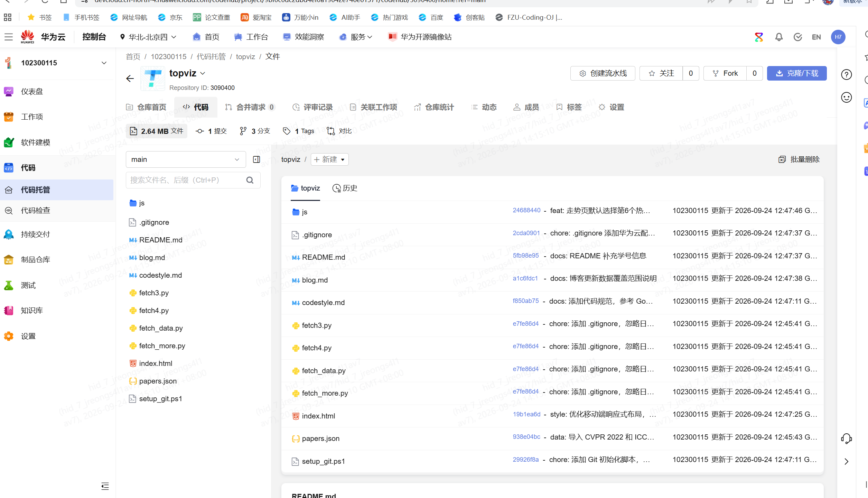Click the help question mark icon
Viewport: 868px width, 498px height.
846,74
